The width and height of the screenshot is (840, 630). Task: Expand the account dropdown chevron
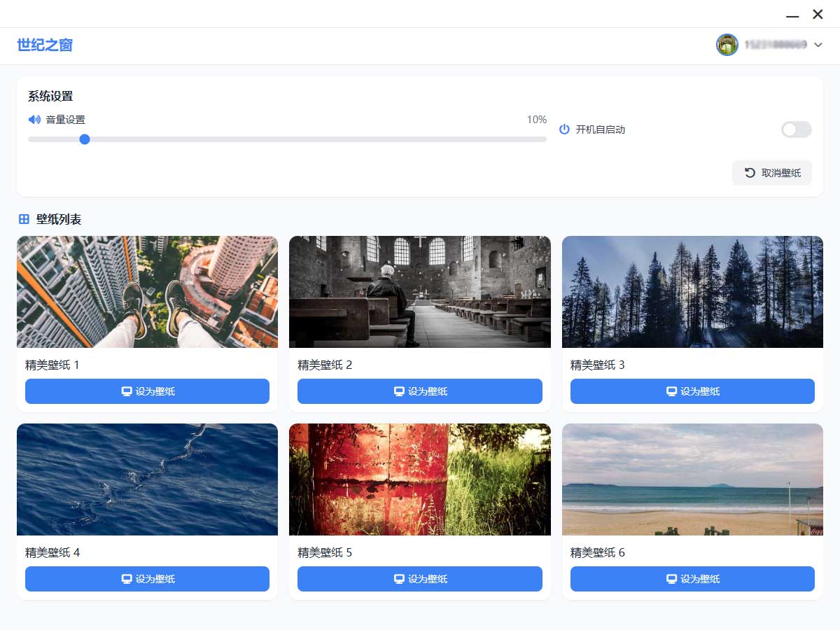(818, 45)
